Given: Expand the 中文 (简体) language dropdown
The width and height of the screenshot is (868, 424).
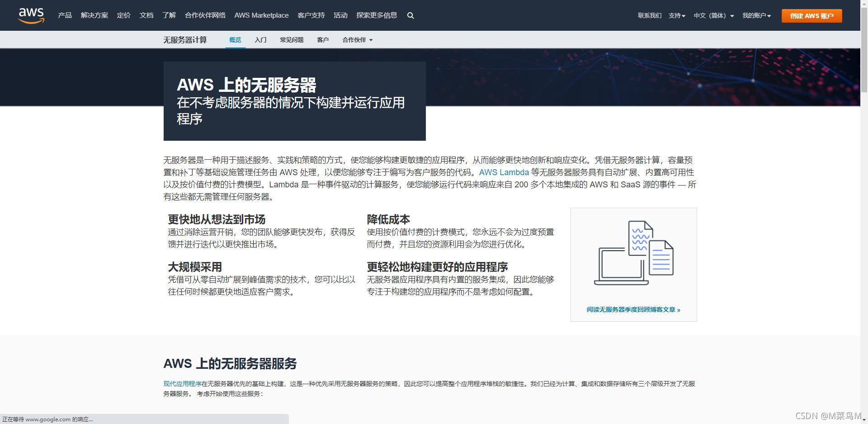Looking at the screenshot, I should (x=714, y=15).
